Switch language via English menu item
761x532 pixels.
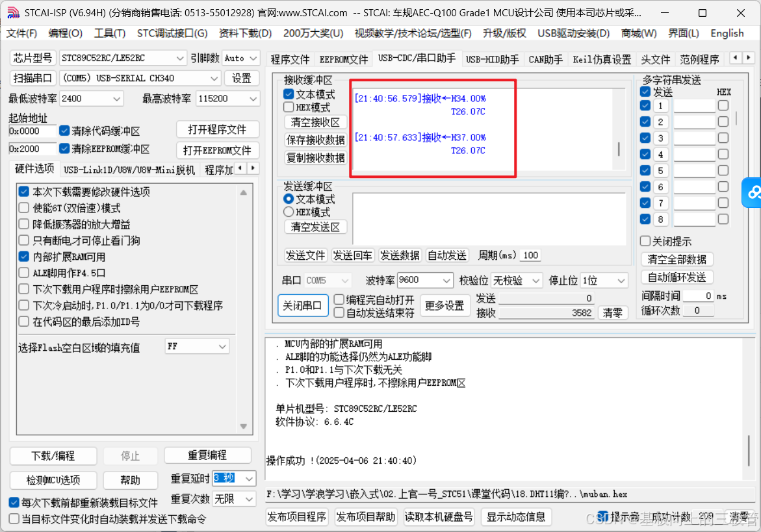point(727,33)
